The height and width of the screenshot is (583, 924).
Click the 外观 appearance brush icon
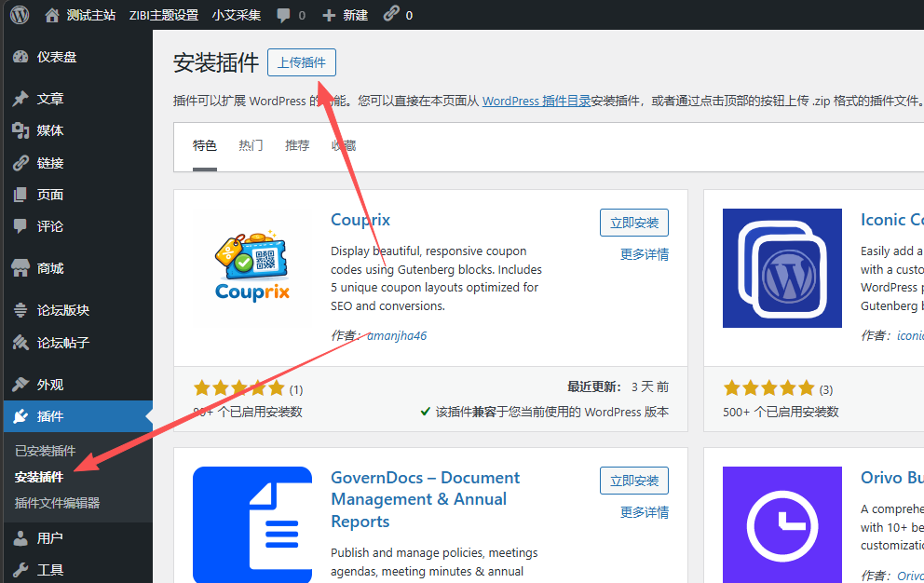click(x=20, y=385)
